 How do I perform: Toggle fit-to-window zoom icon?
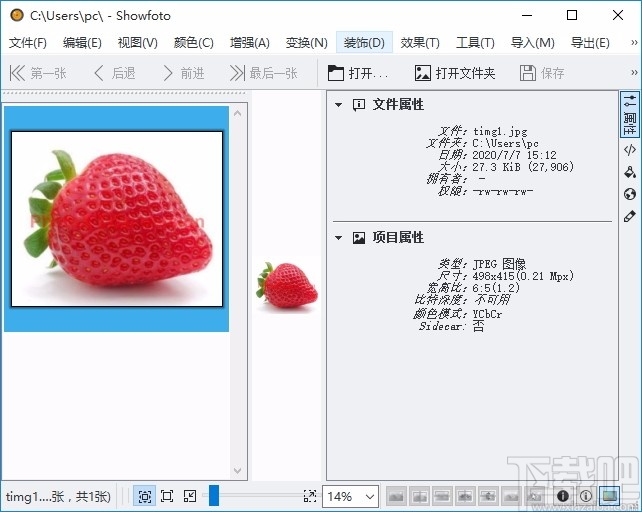145,496
